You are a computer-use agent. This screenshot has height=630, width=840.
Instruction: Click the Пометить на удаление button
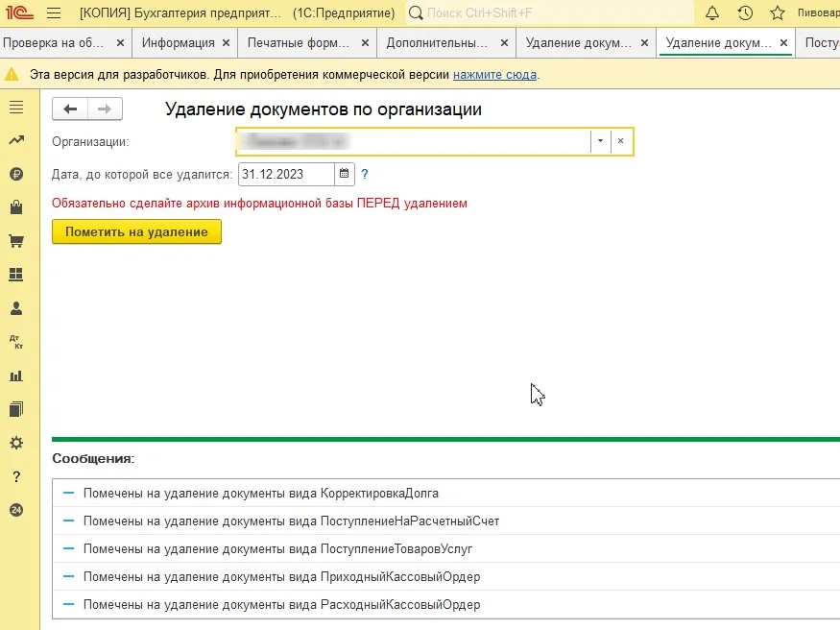[136, 232]
